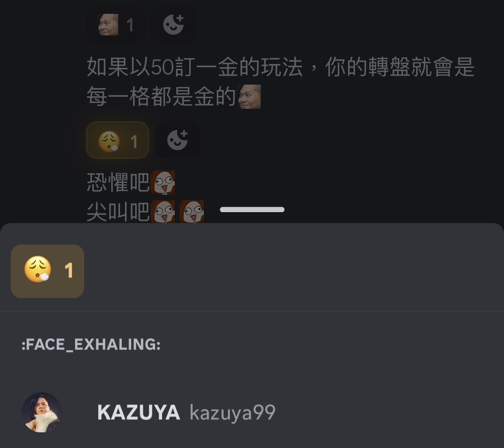Open the KAZUYA display name
Viewport: 504px width, 448px height.
138,412
